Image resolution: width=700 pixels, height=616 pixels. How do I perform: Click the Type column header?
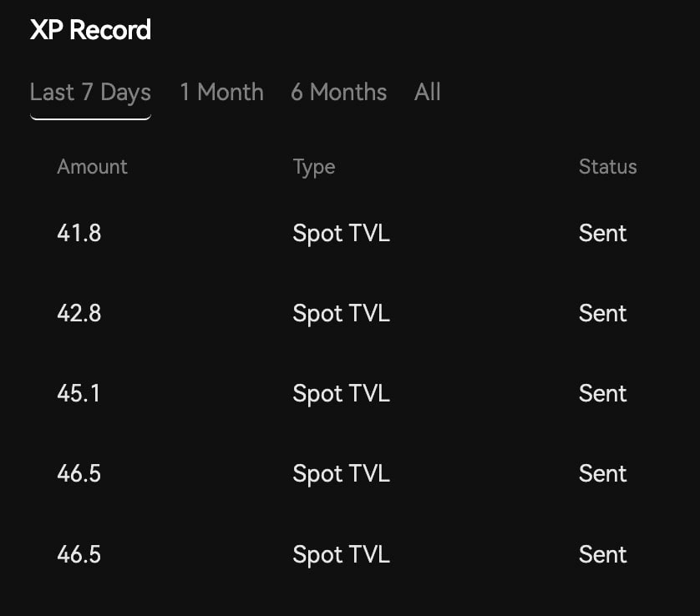coord(313,167)
